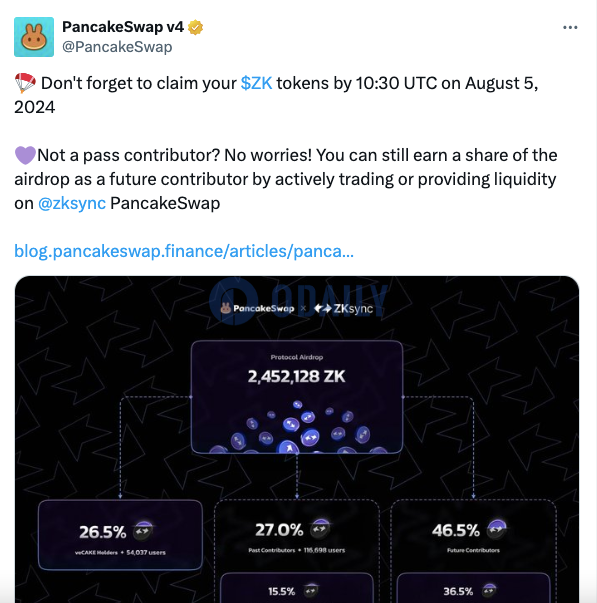Click the token icon beside 26.5%
This screenshot has height=603, width=597.
143,531
